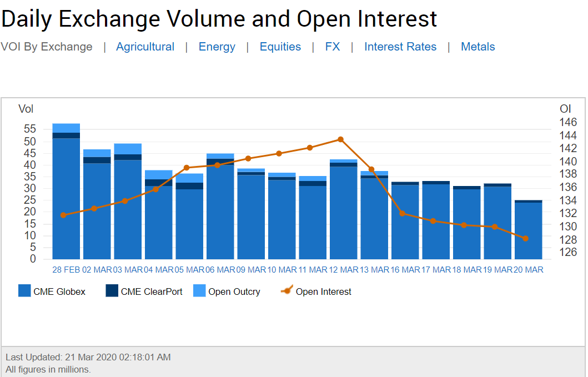The width and height of the screenshot is (588, 377).
Task: Toggle Open Outcry legend swatch
Action: (199, 291)
